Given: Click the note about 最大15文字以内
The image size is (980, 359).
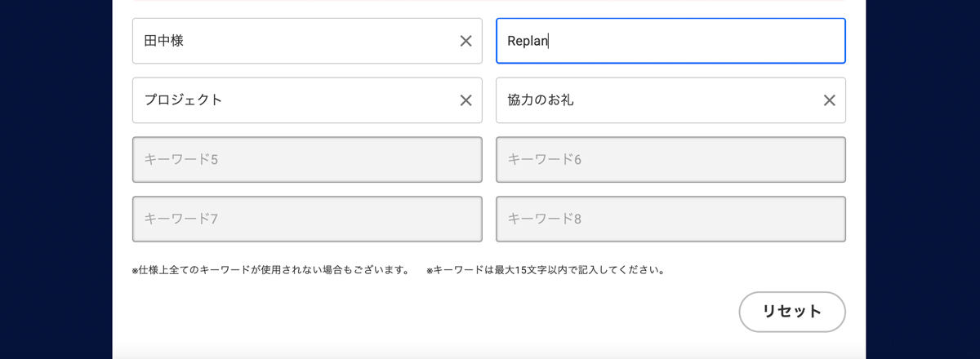Looking at the screenshot, I should [x=546, y=270].
